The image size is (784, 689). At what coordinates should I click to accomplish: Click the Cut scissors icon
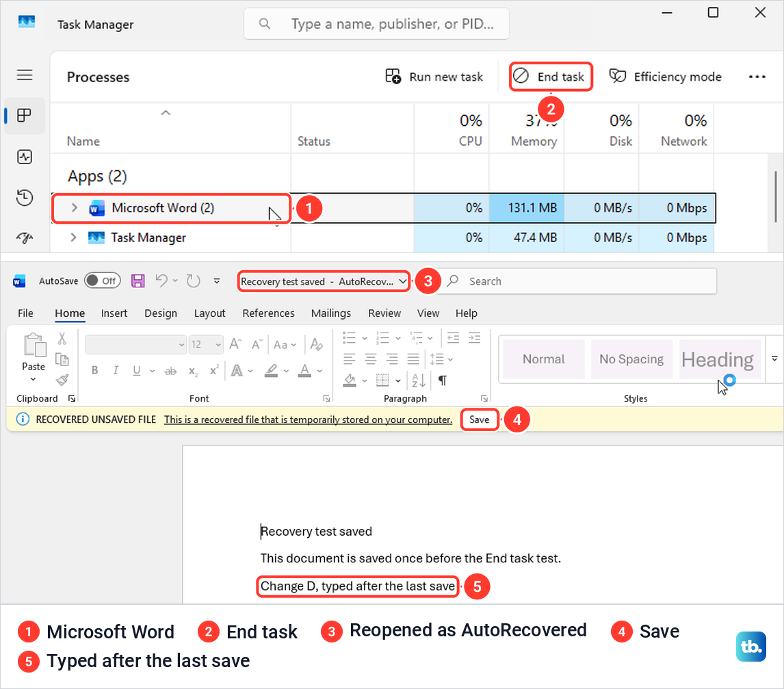coord(62,339)
